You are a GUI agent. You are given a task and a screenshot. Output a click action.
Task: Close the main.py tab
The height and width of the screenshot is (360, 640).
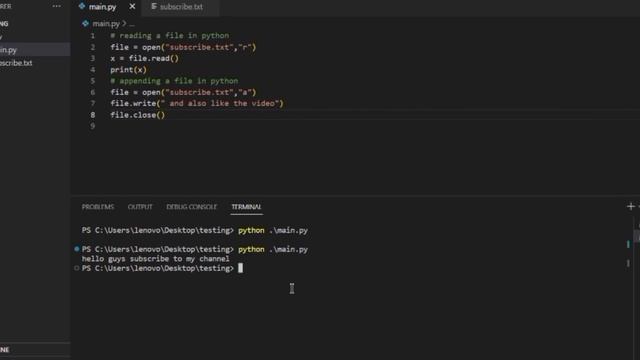[x=132, y=7]
